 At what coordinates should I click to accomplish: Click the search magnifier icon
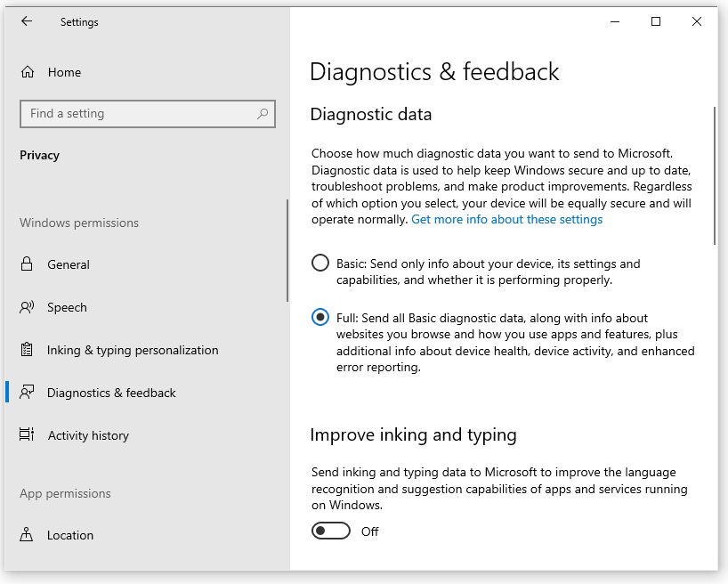263,113
